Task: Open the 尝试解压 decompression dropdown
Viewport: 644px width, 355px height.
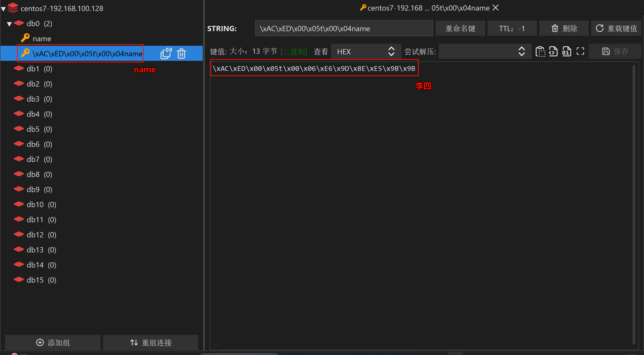Action: (x=485, y=52)
